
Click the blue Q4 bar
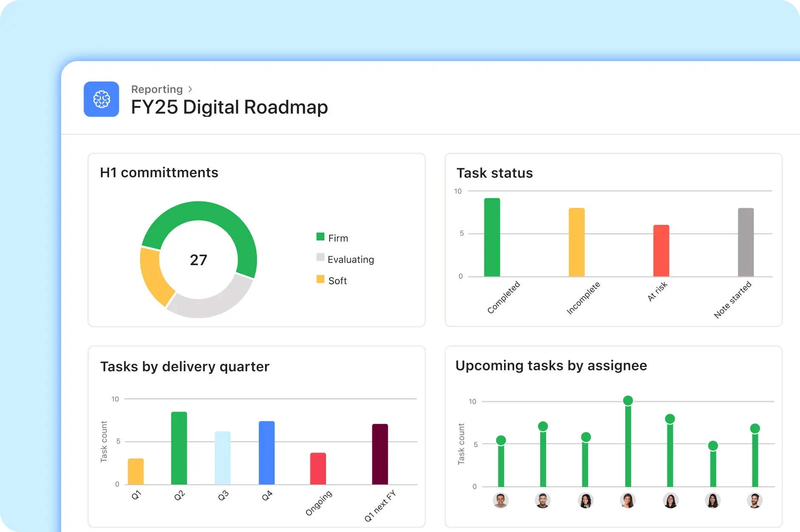click(x=267, y=453)
